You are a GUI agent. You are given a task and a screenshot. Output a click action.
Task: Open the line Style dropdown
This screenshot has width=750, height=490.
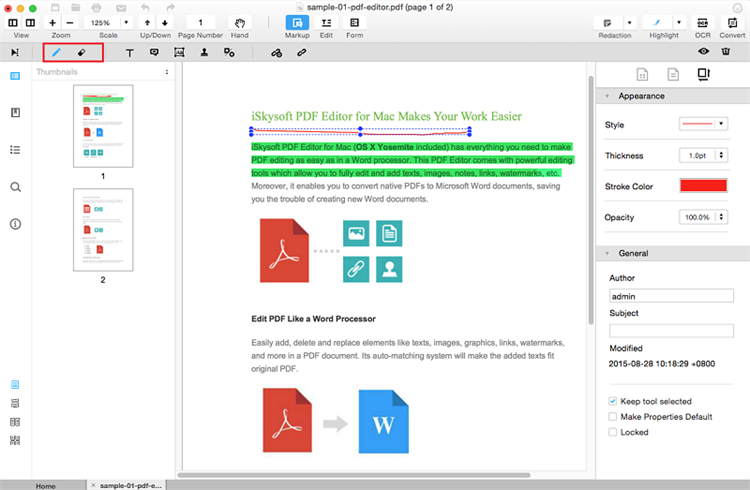(x=708, y=124)
